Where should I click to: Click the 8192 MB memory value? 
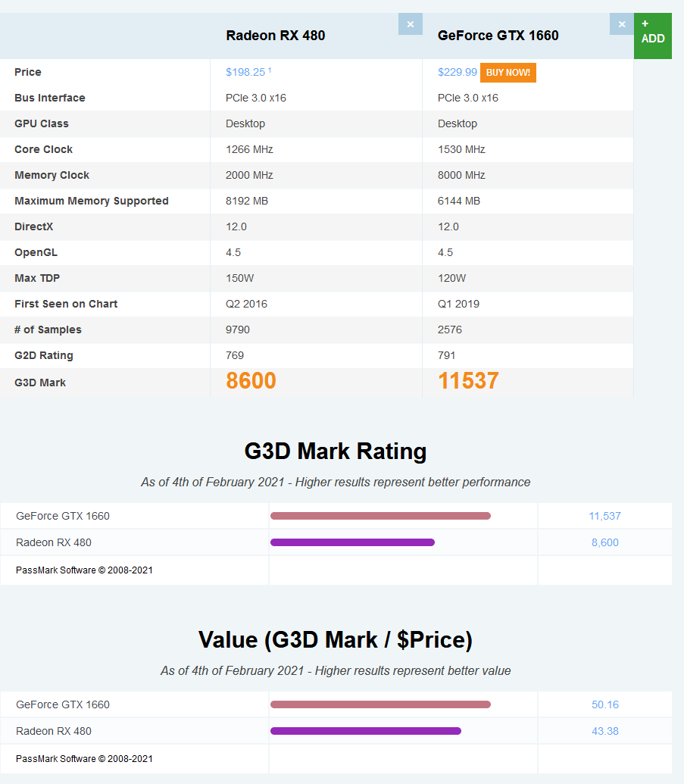coord(247,201)
